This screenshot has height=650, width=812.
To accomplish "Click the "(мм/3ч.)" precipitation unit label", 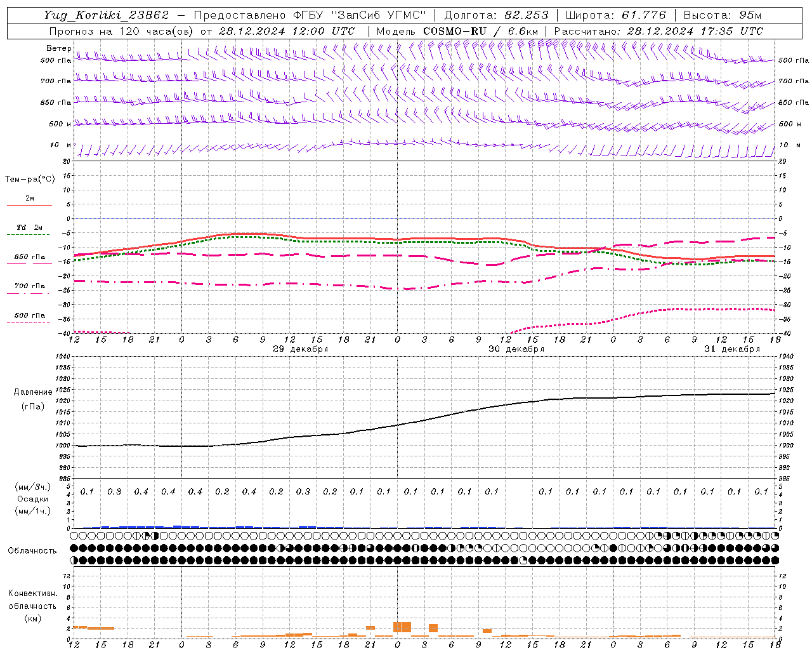I will [33, 487].
